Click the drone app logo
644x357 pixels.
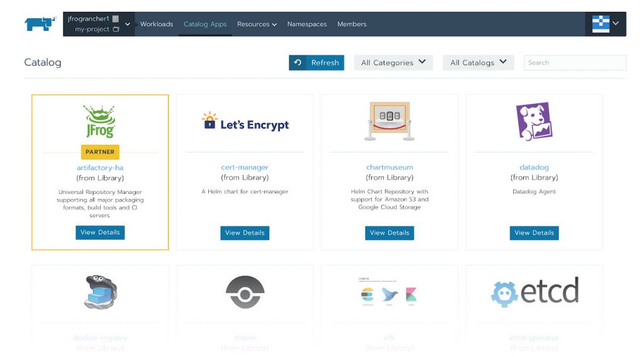point(245,292)
